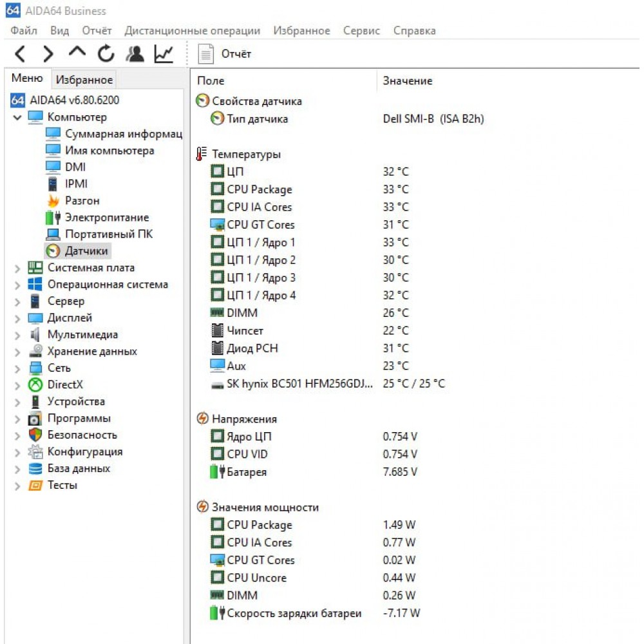Select the Диод PCH row
Image resolution: width=644 pixels, height=644 pixels.
310,348
